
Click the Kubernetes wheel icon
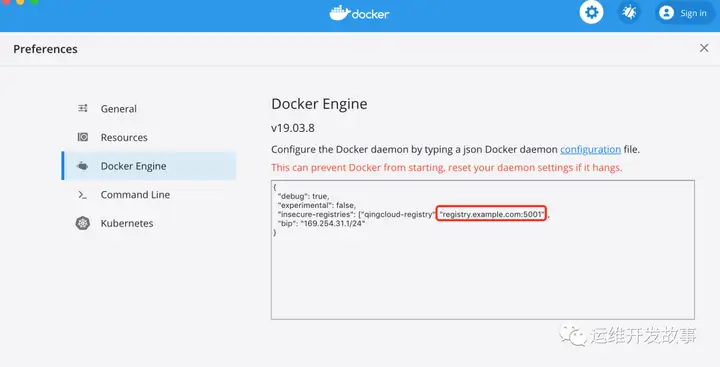click(x=83, y=223)
